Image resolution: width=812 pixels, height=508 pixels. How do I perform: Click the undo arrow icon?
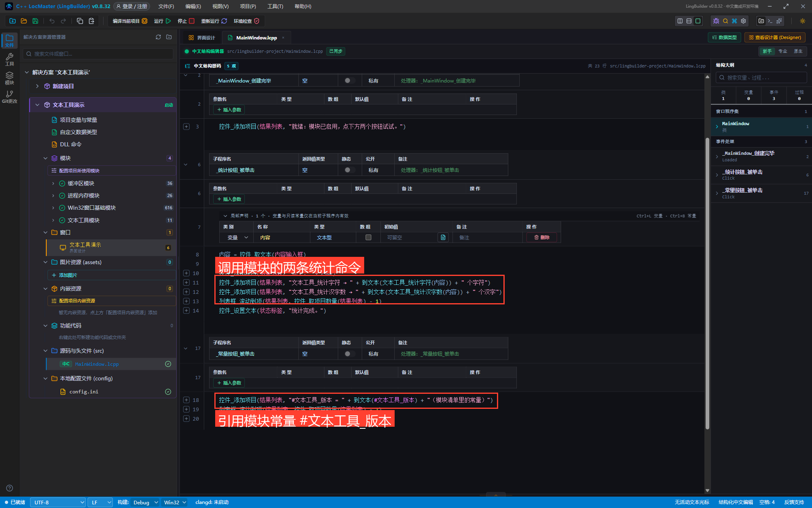pos(52,21)
